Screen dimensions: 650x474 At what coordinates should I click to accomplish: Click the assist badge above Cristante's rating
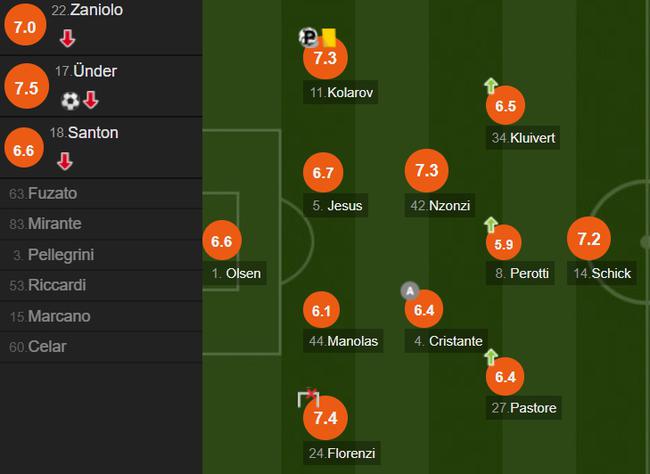(x=410, y=291)
